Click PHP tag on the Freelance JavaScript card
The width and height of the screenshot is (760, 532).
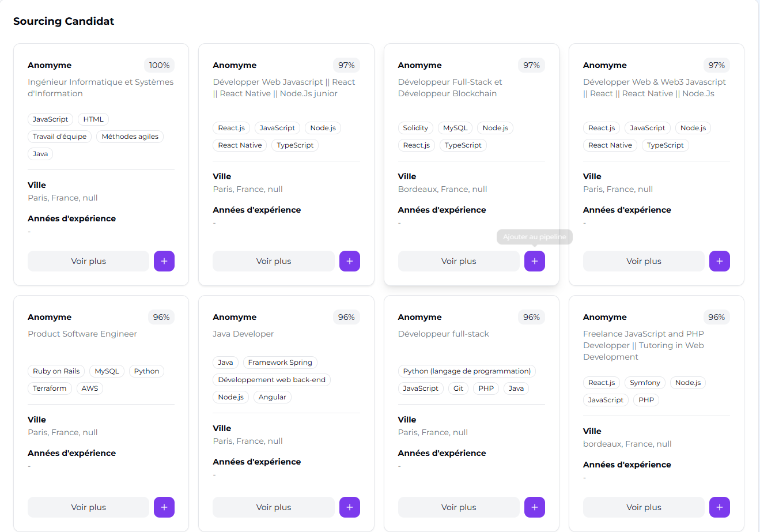click(x=646, y=400)
